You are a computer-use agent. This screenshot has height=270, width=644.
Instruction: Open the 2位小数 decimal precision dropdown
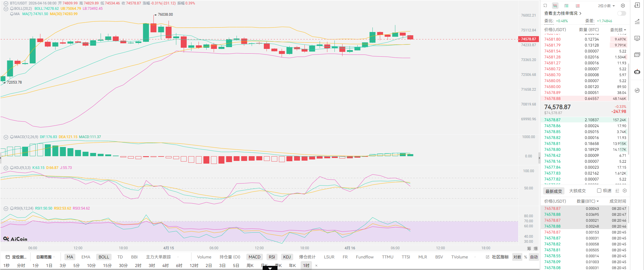[606, 6]
